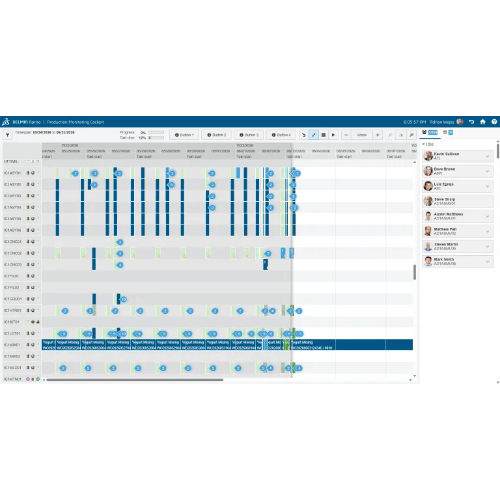Click the plus zoom-in icon beside Week
The image size is (500, 500).
click(378, 135)
